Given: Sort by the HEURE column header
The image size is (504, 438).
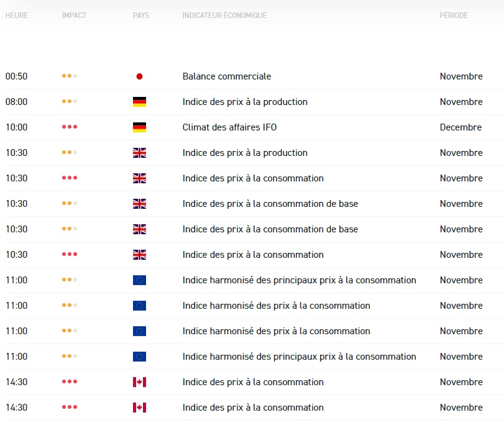Looking at the screenshot, I should point(17,16).
